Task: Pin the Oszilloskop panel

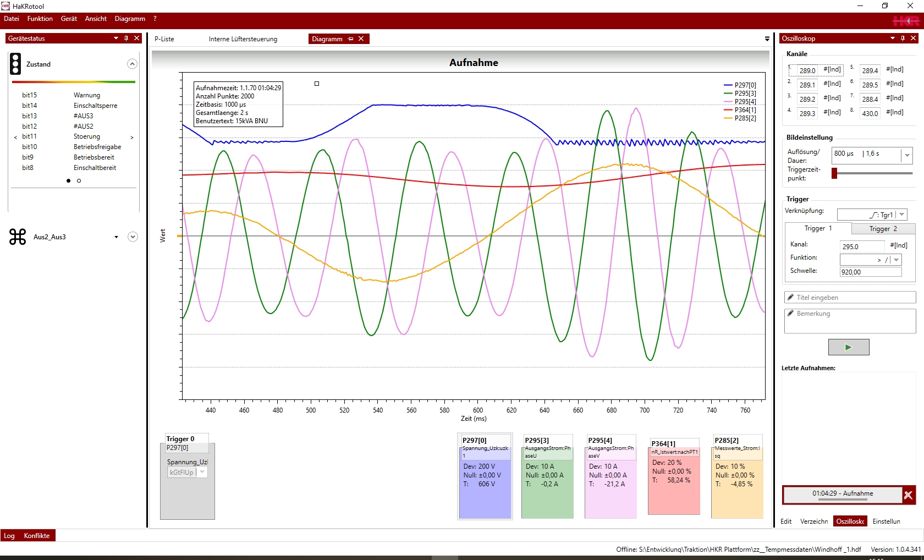Action: (x=903, y=39)
